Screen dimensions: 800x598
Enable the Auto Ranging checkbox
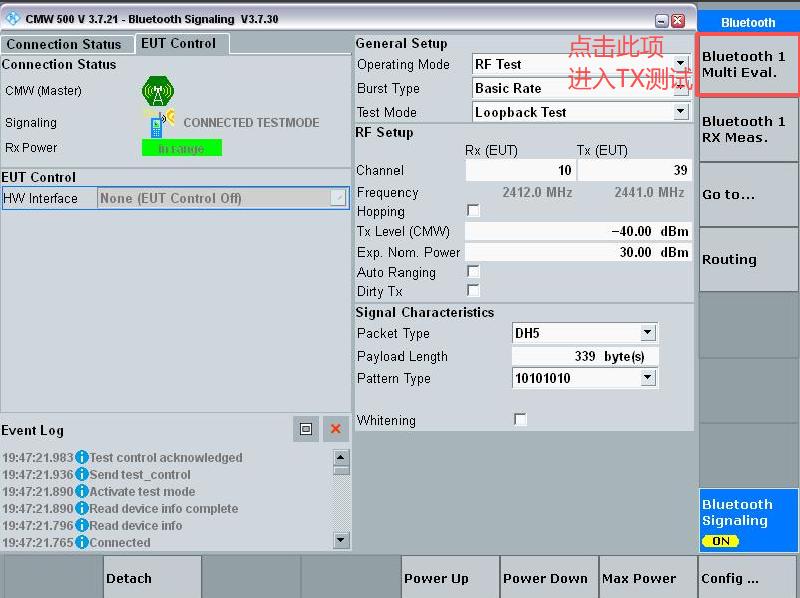(473, 271)
